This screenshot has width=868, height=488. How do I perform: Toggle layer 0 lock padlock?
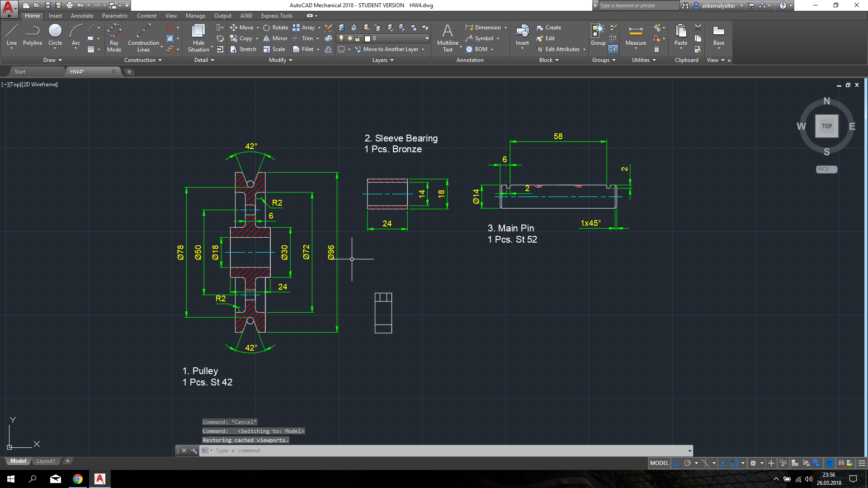click(359, 38)
